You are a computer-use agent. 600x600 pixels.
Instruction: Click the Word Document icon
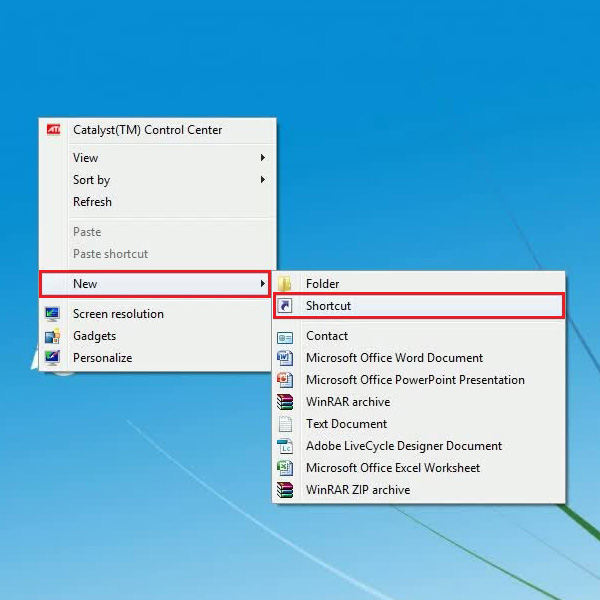click(x=285, y=358)
